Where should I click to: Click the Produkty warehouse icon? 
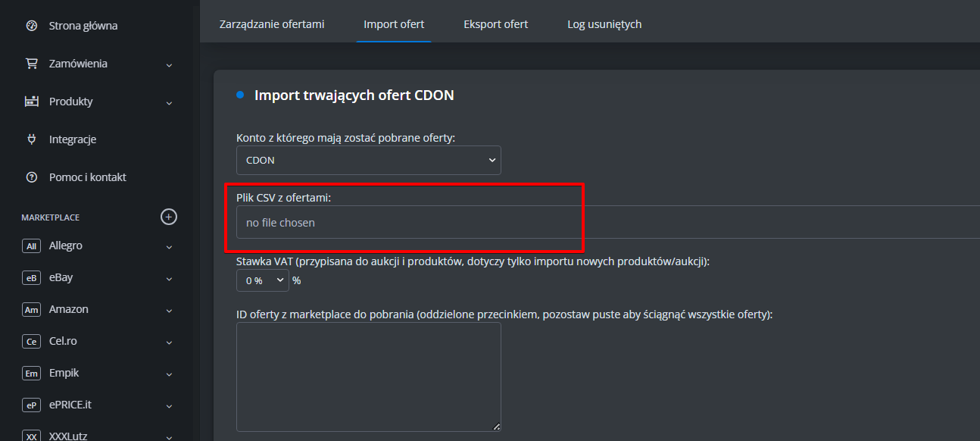coord(32,102)
